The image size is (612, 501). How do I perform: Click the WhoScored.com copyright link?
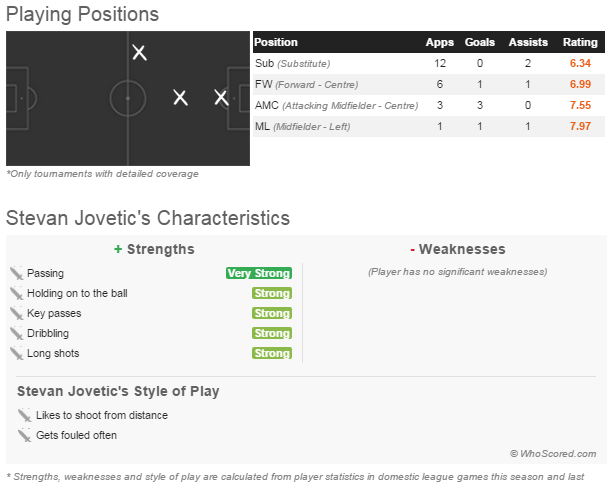click(x=553, y=453)
